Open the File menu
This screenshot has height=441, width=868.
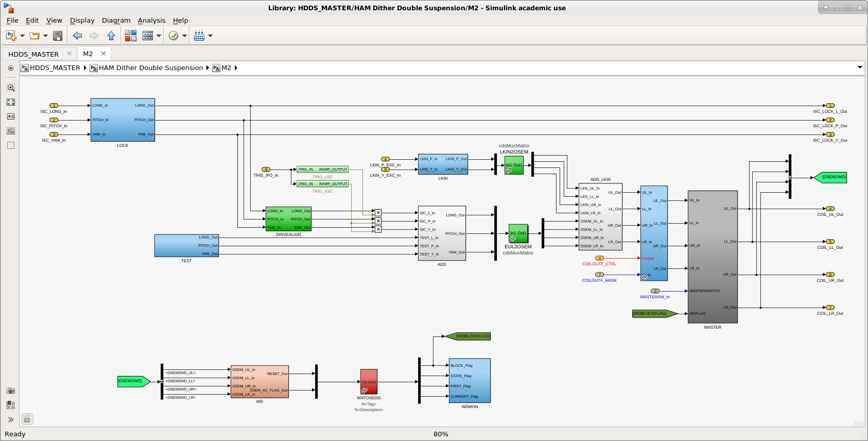(x=12, y=21)
